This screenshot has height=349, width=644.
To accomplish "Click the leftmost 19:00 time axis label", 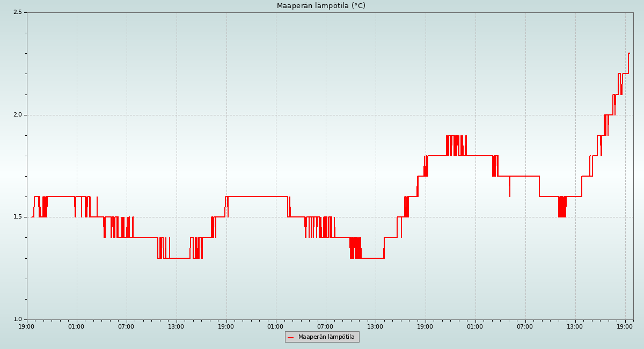I will 27,326.
